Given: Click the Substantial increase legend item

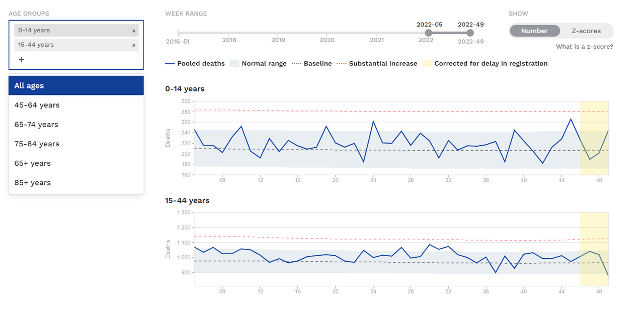Looking at the screenshot, I should point(377,63).
